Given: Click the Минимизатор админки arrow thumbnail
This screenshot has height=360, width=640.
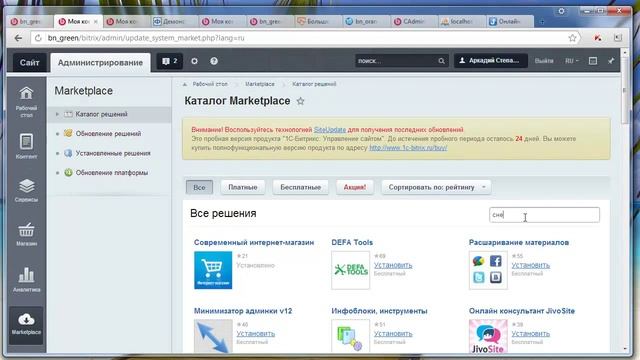Looking at the screenshot, I should [x=213, y=336].
